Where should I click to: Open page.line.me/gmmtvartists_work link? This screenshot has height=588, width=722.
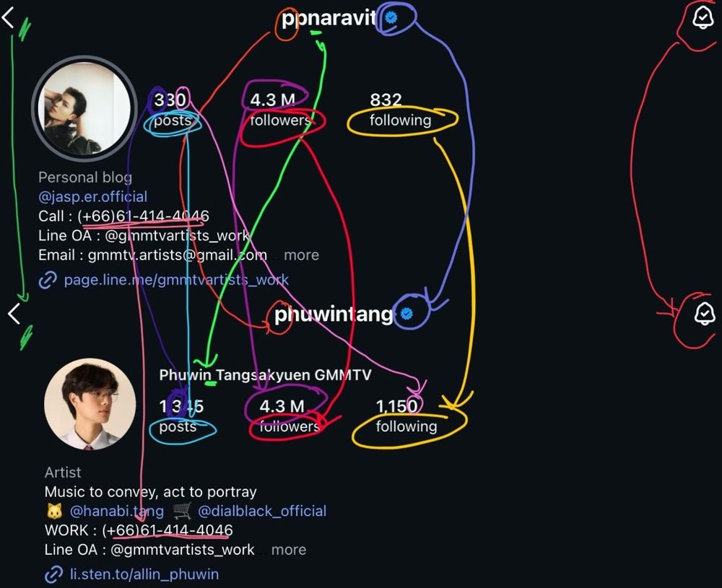[x=176, y=280]
